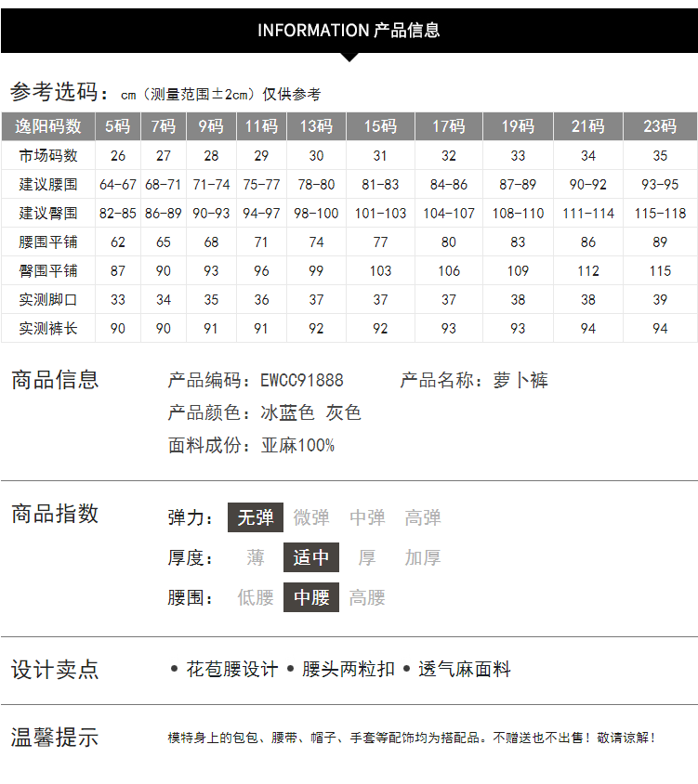698x784 pixels.
Task: Click the 设计卖点 section heading
Action: [x=55, y=670]
